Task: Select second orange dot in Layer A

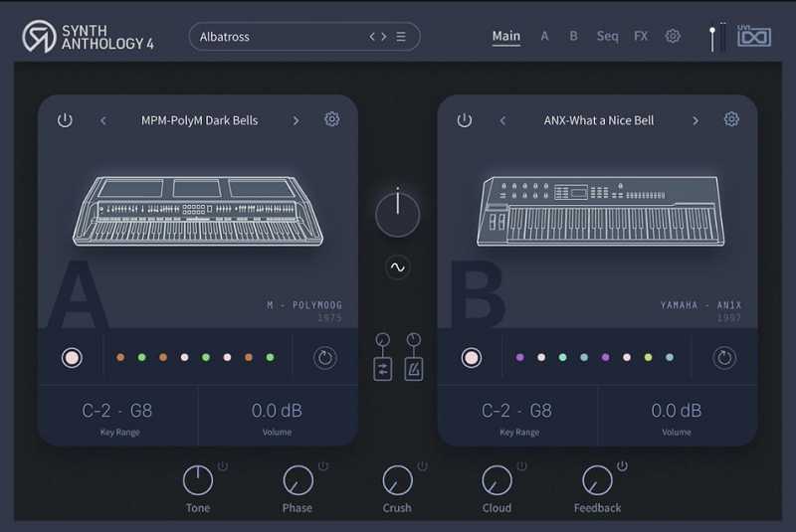Action: (x=163, y=358)
